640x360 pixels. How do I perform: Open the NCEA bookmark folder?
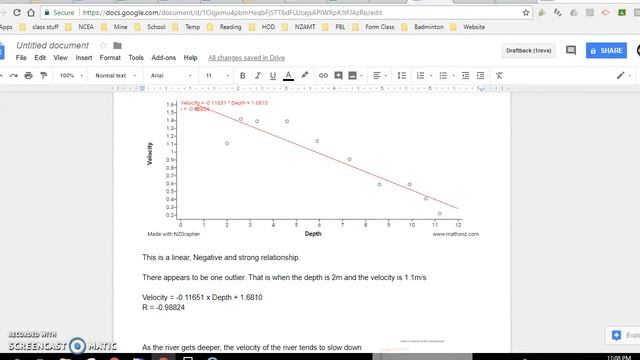tap(80, 27)
